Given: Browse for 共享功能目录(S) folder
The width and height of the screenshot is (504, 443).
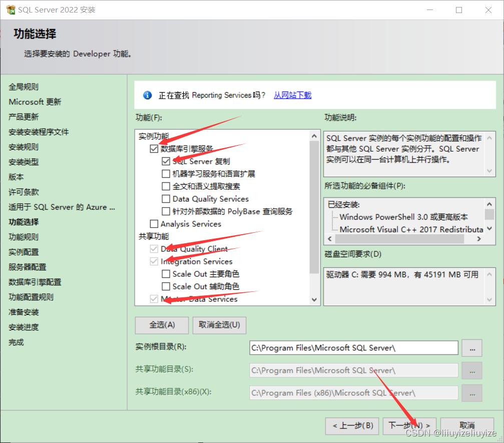Looking at the screenshot, I should pos(472,370).
